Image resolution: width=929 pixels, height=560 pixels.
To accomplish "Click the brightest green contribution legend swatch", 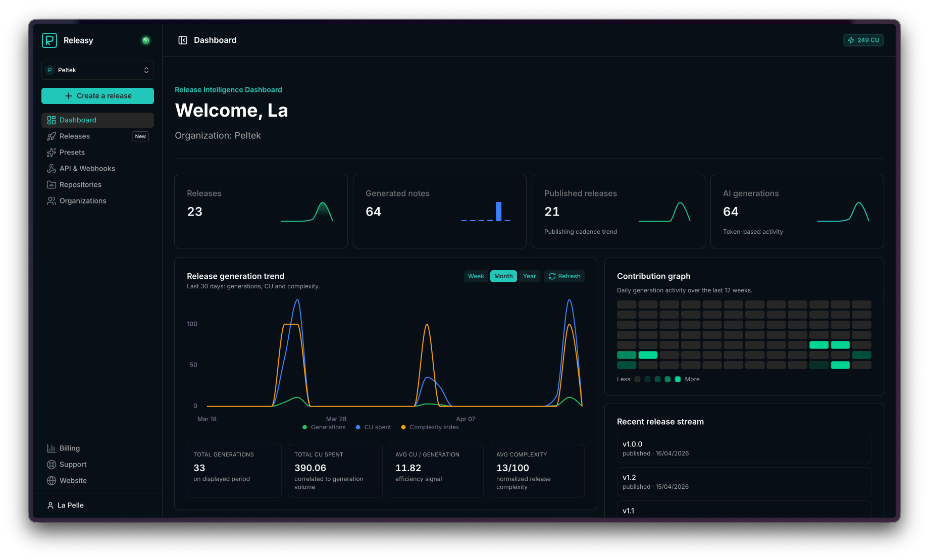I will point(678,379).
